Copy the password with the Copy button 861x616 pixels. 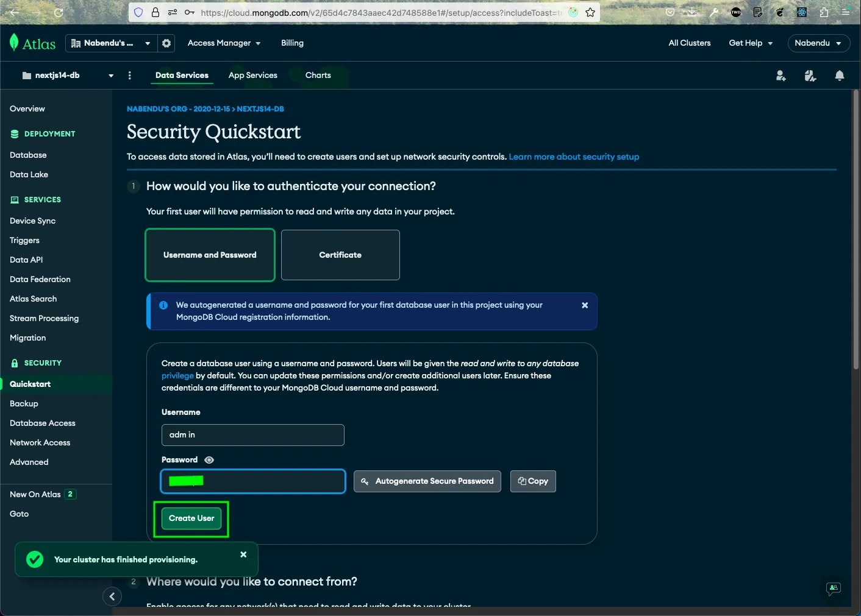533,481
